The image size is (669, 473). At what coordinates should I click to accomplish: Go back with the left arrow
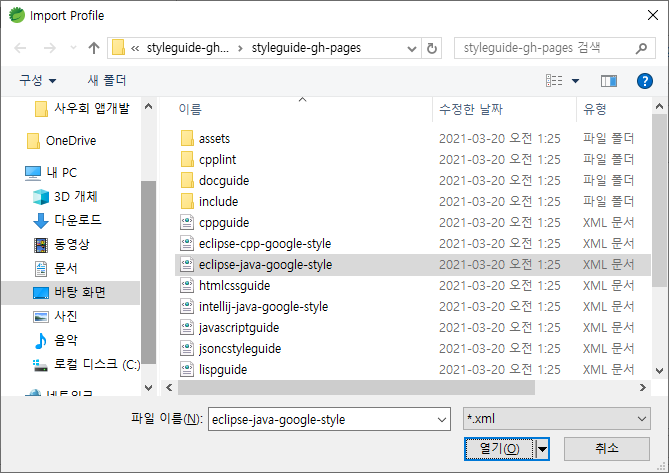click(x=20, y=48)
